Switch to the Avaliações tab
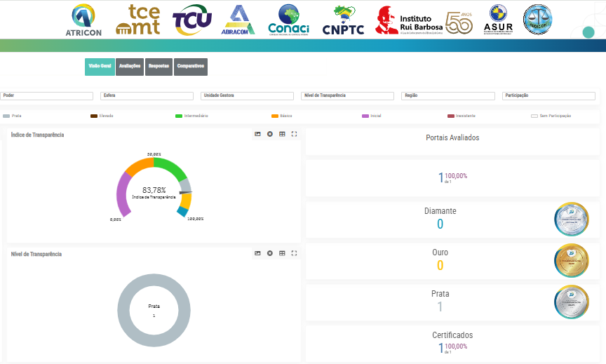This screenshot has width=606, height=364. tap(130, 67)
